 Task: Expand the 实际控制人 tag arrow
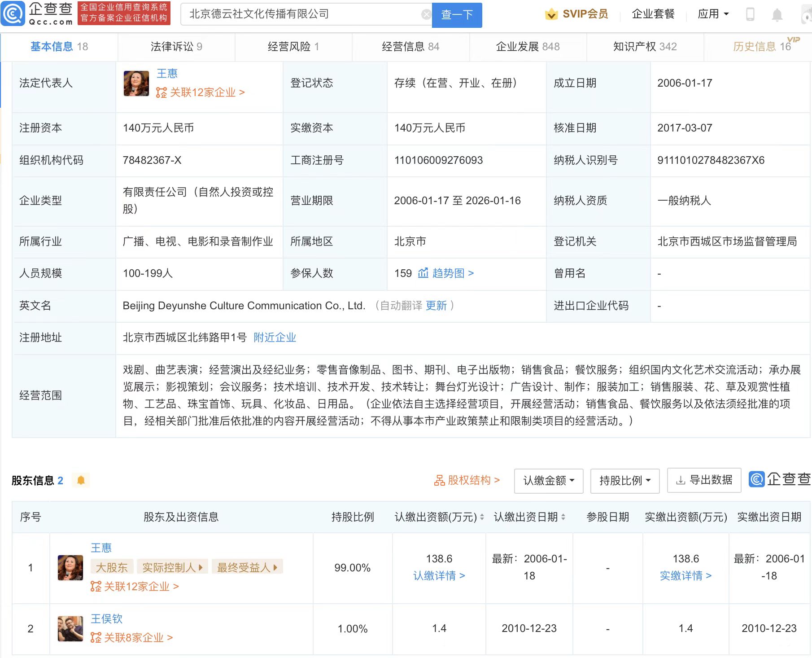(201, 568)
